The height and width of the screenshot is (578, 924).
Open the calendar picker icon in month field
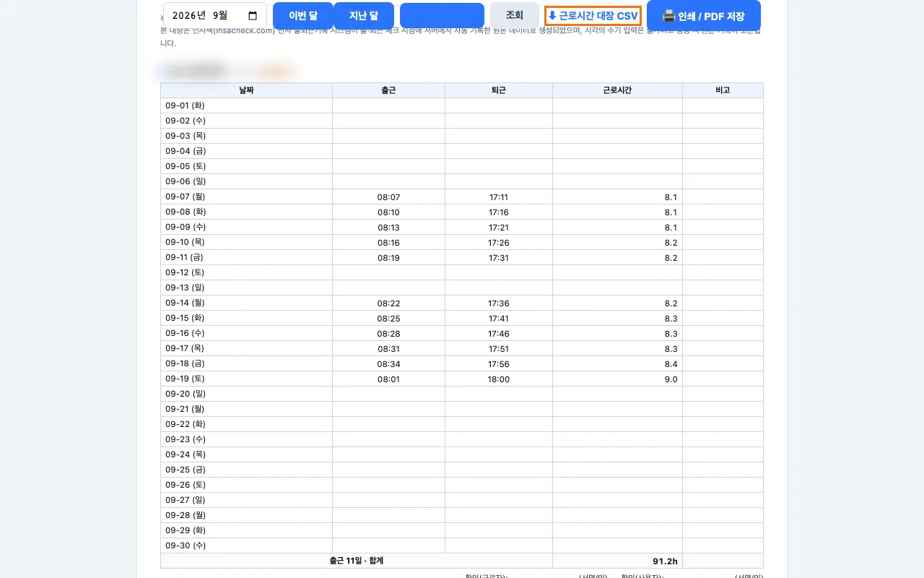click(x=253, y=15)
